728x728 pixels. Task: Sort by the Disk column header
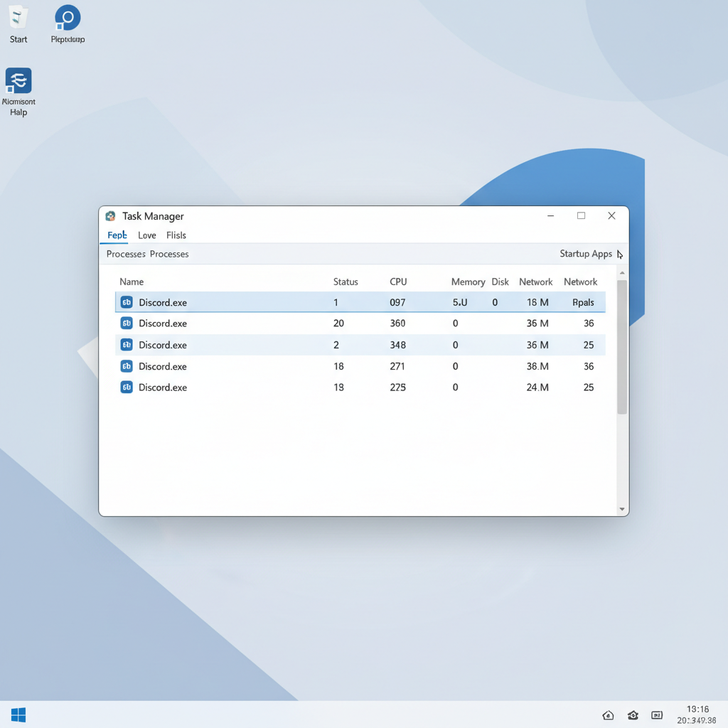(500, 282)
